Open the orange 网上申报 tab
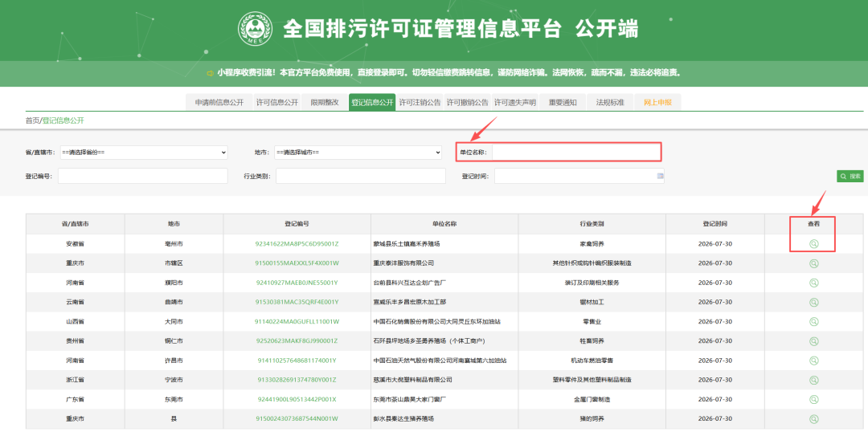Screen dimensions: 868x440 coord(657,102)
